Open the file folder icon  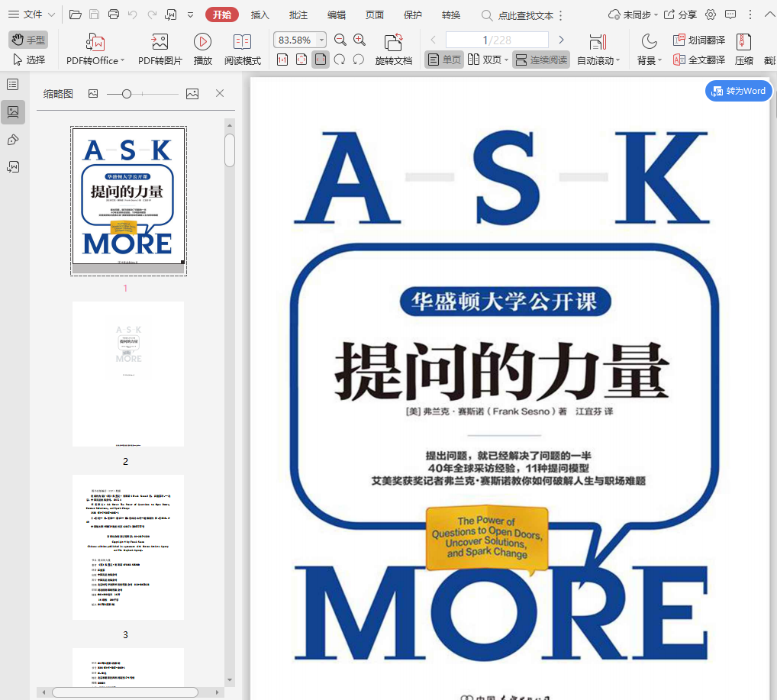(76, 15)
